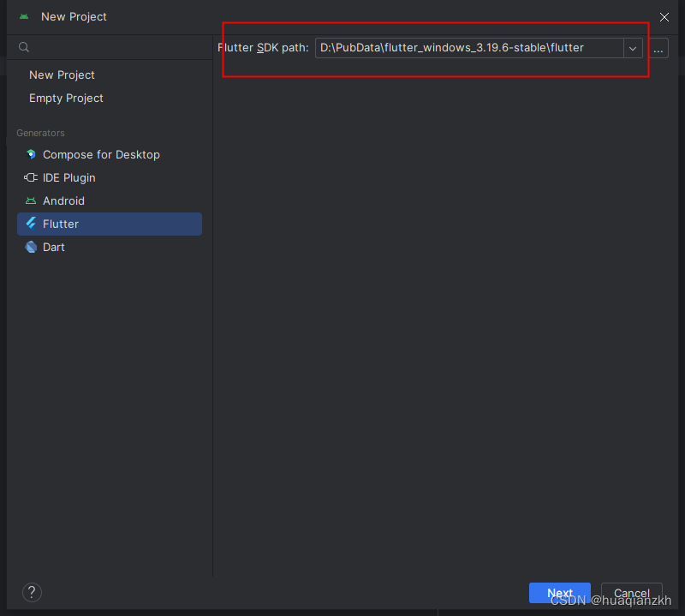Click the Cancel button
The width and height of the screenshot is (685, 616).
pos(632,593)
